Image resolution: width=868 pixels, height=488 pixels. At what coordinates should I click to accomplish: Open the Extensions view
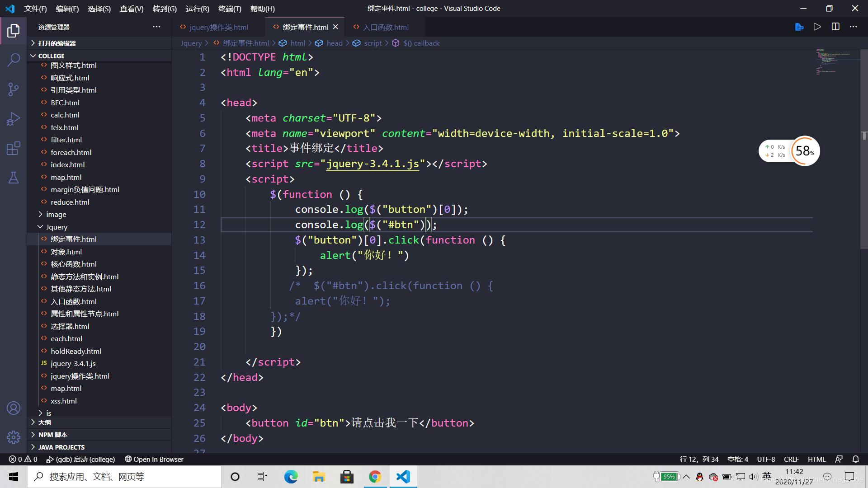point(14,148)
